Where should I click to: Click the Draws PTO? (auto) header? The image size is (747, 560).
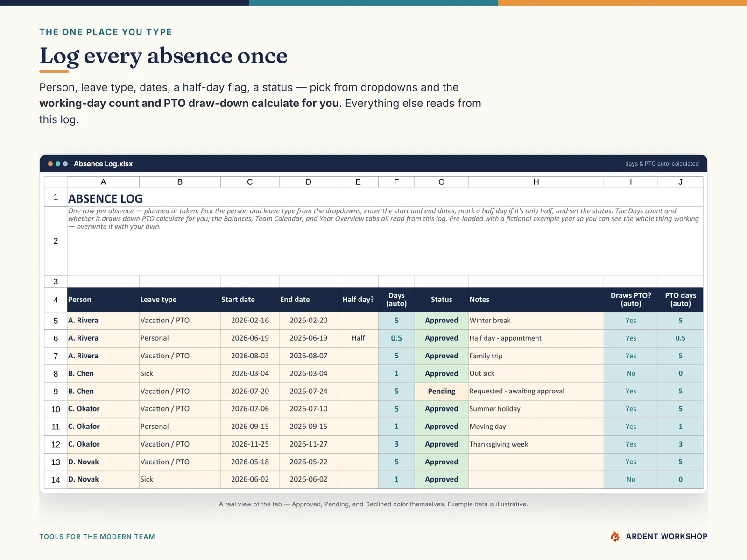coord(631,300)
